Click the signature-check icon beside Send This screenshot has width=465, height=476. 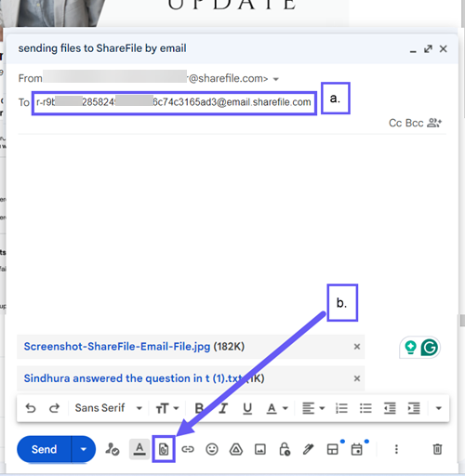click(x=113, y=449)
